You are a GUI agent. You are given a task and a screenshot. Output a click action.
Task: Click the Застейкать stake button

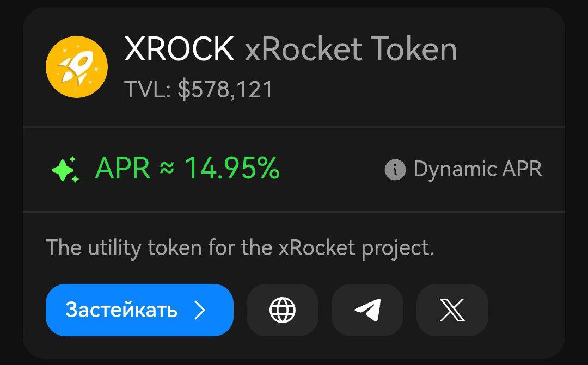[x=139, y=310]
